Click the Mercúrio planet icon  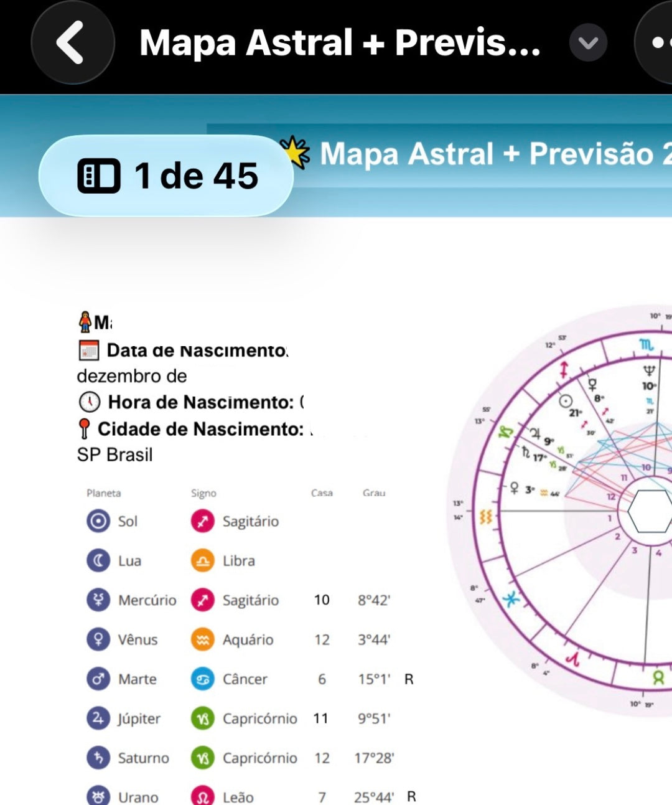(x=98, y=600)
